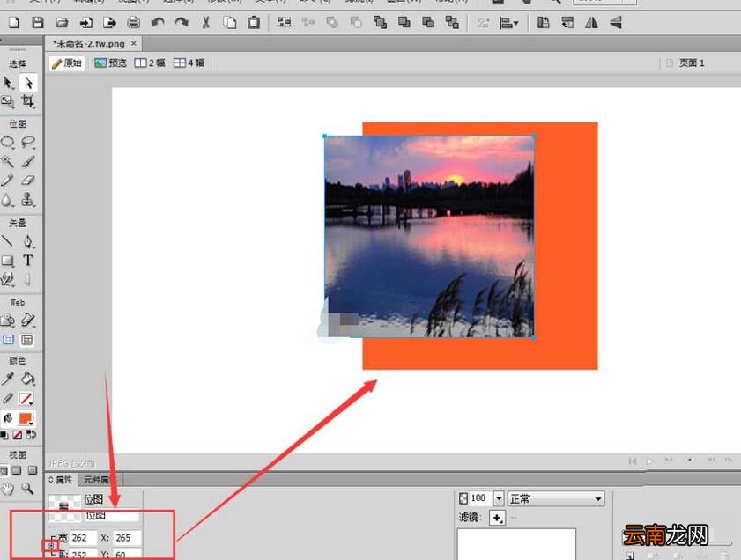Cut selection with the scissors icon
The width and height of the screenshot is (741, 560).
(205, 23)
